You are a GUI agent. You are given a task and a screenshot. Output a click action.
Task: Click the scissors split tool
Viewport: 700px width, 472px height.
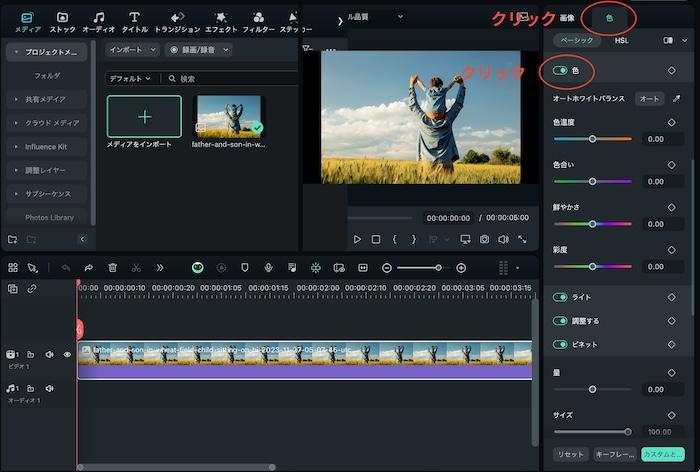pos(136,268)
